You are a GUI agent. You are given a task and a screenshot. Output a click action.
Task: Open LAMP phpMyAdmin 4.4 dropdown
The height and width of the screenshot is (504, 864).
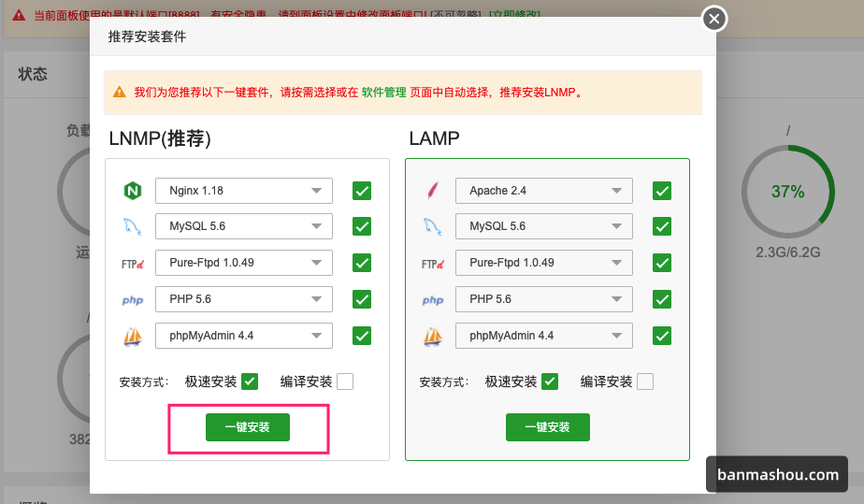[544, 336]
